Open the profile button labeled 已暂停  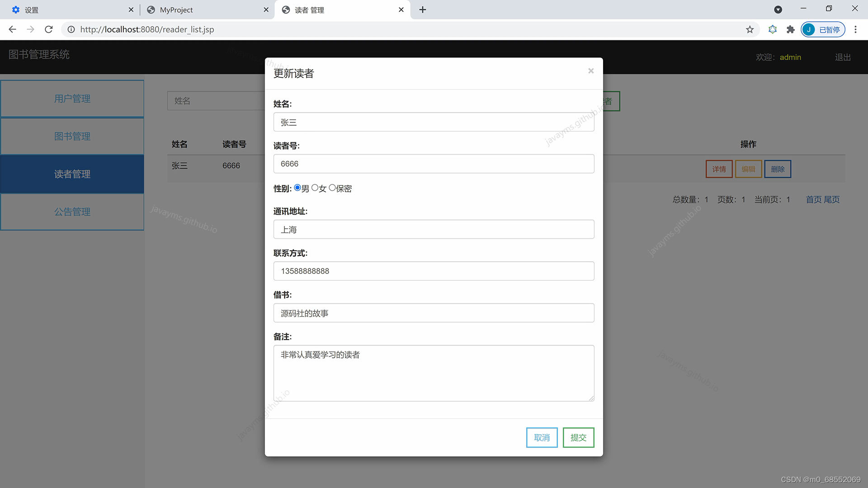coord(823,29)
